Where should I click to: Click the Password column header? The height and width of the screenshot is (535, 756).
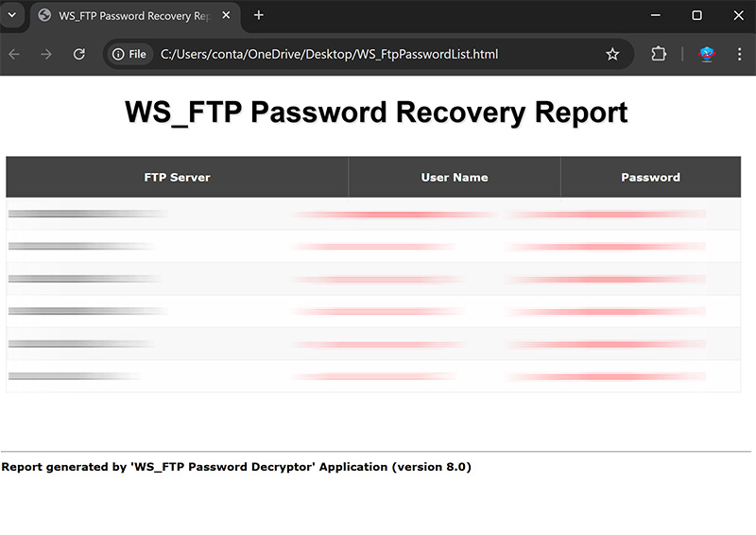[x=650, y=177]
